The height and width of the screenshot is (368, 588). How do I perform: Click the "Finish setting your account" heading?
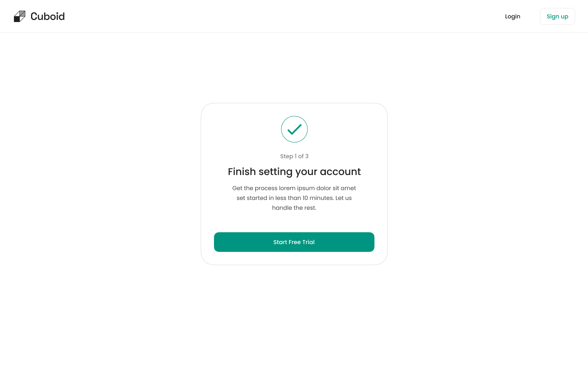coord(294,172)
